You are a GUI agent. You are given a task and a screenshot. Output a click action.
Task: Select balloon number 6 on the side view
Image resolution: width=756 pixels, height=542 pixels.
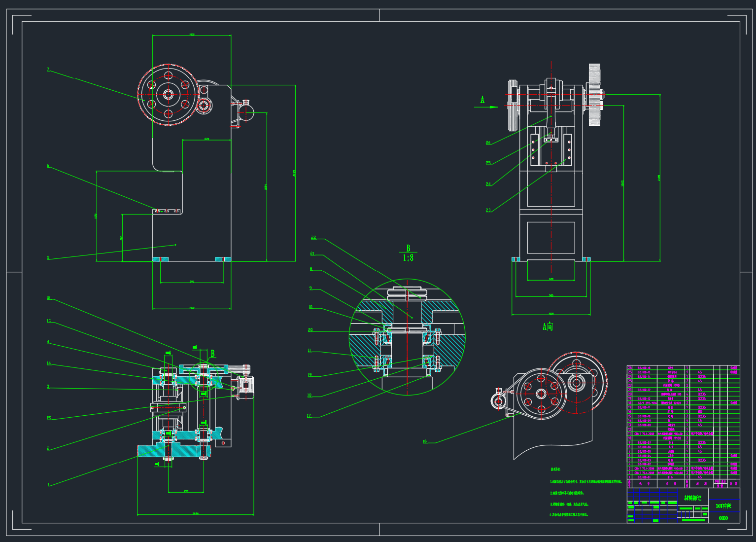point(48,166)
